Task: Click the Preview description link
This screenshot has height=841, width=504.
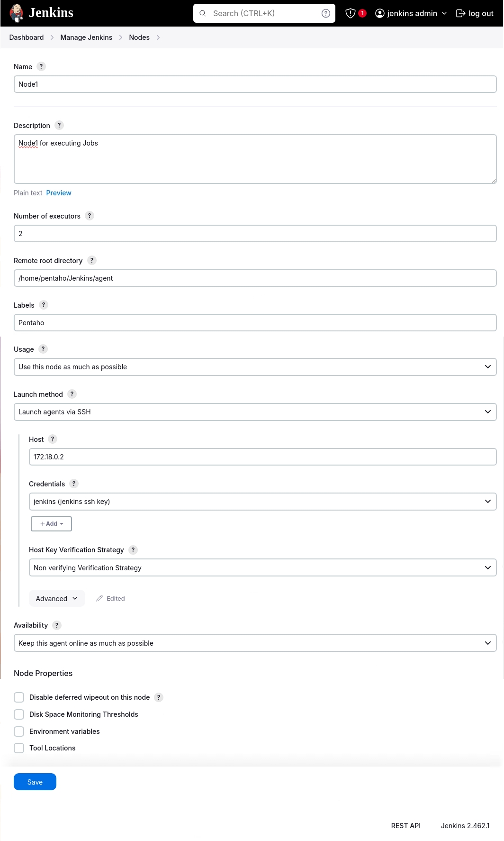Action: tap(59, 193)
